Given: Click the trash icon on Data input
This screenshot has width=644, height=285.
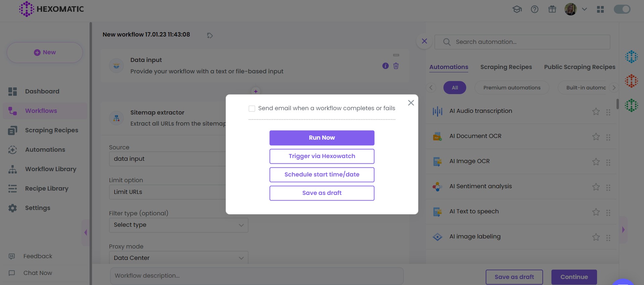Looking at the screenshot, I should click(396, 66).
